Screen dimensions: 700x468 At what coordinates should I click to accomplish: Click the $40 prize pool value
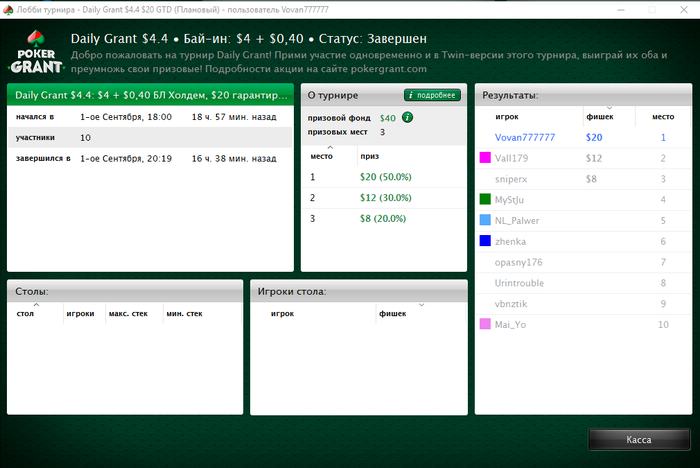point(388,118)
